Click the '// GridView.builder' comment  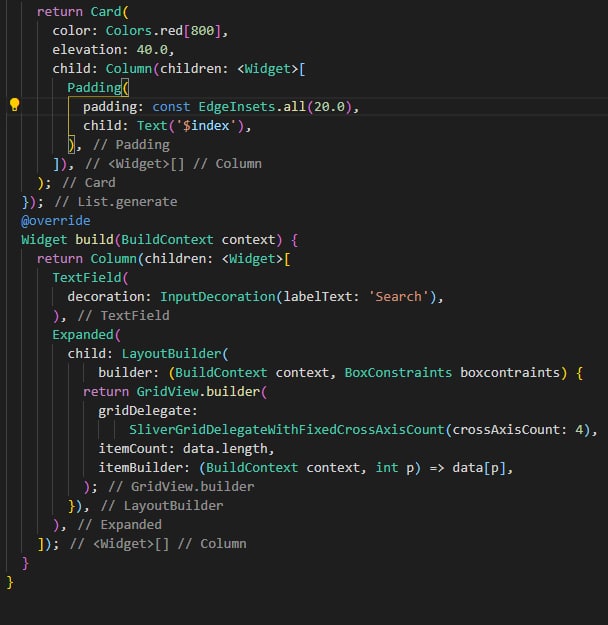click(x=181, y=487)
